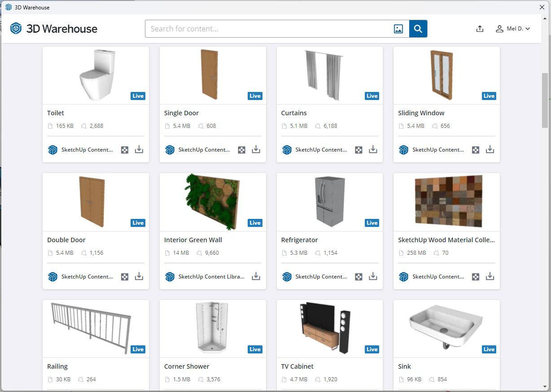Open the Curtains title link
The height and width of the screenshot is (392, 551).
click(x=294, y=113)
